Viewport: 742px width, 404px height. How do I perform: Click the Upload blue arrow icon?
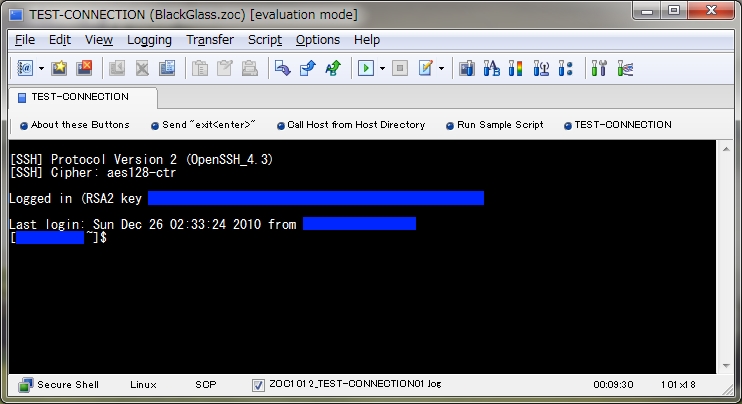click(x=308, y=69)
